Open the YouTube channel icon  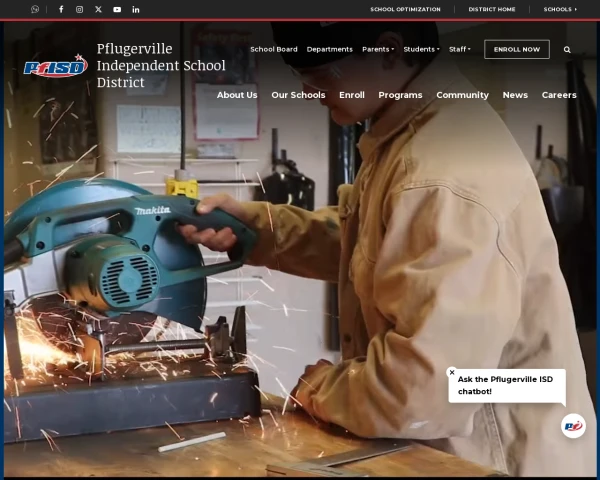pyautogui.click(x=117, y=9)
